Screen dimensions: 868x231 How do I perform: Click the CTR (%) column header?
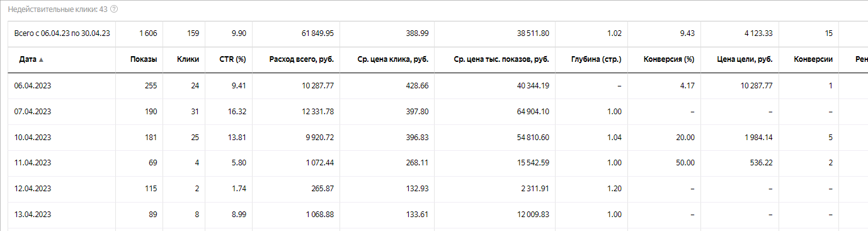pos(232,59)
